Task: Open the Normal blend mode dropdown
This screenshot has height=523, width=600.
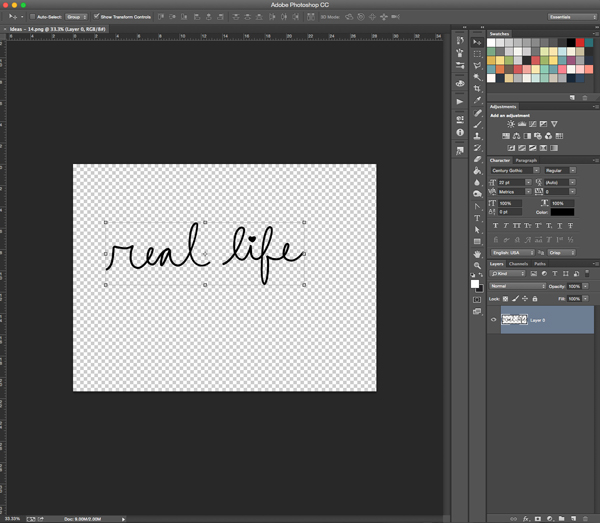Action: (517, 286)
